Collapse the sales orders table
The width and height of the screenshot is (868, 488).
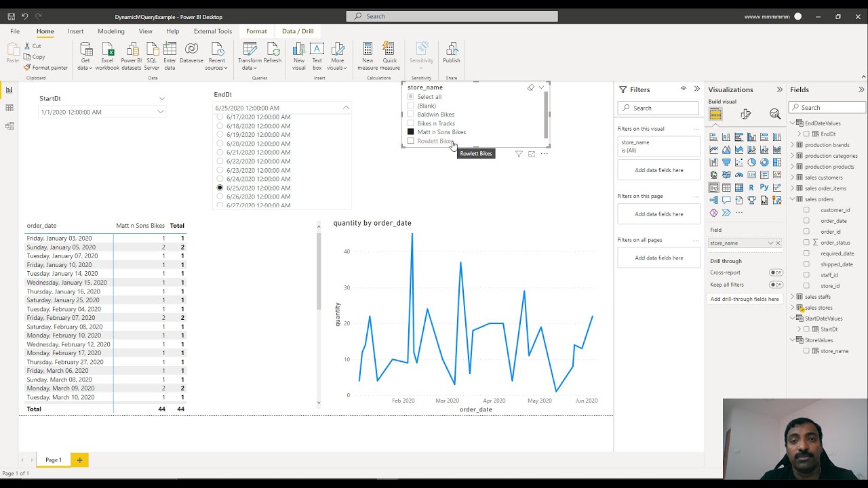click(793, 199)
